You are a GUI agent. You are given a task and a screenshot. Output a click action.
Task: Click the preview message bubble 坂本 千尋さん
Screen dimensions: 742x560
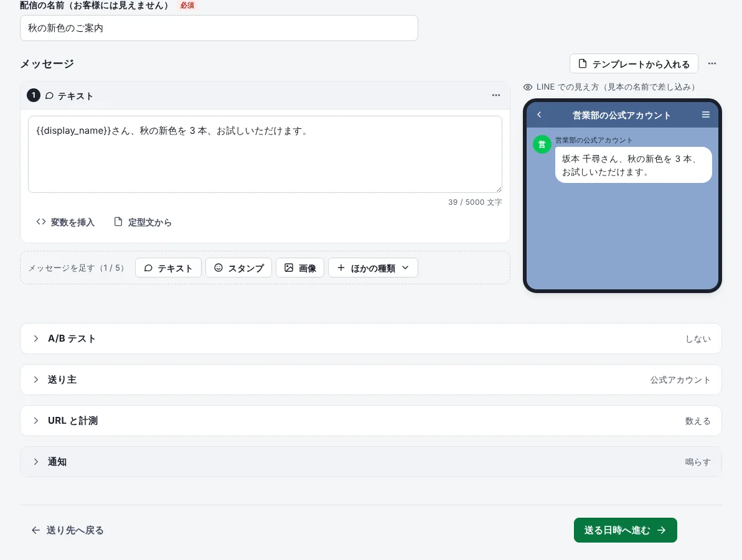633,165
